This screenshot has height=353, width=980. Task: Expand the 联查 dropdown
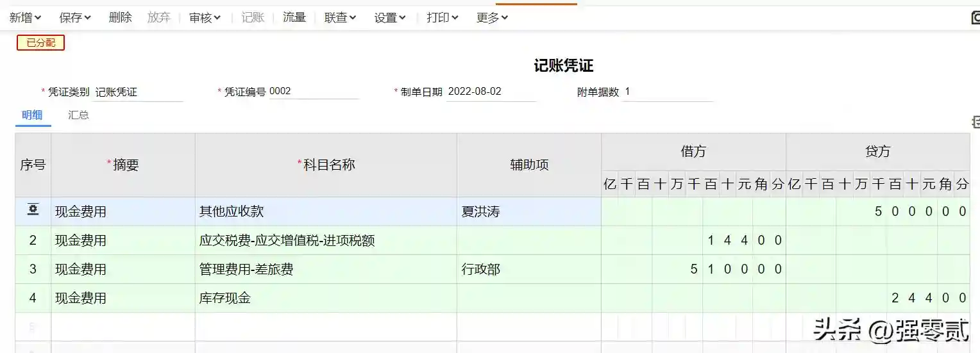340,18
